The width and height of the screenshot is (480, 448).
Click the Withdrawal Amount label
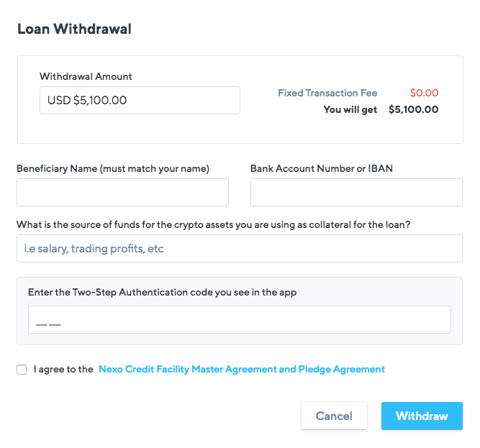[x=86, y=76]
